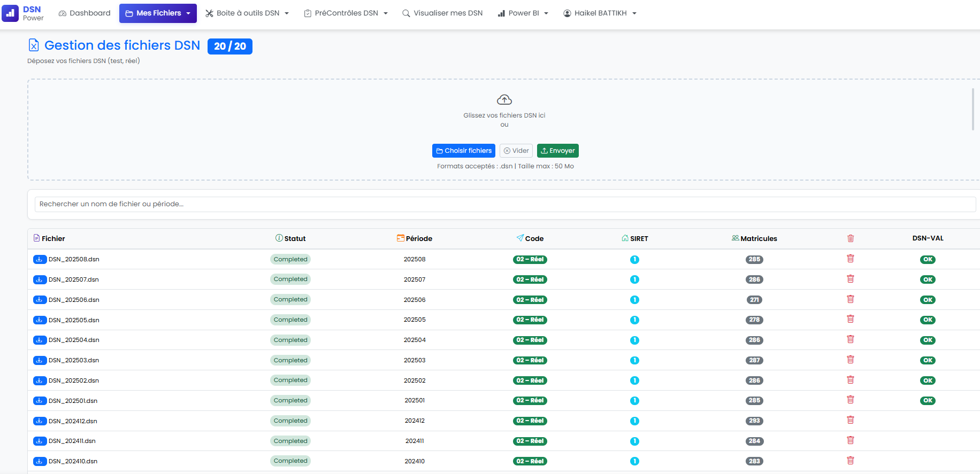The image size is (980, 474).
Task: Open Boite à outils DSN menu
Action: (x=247, y=13)
